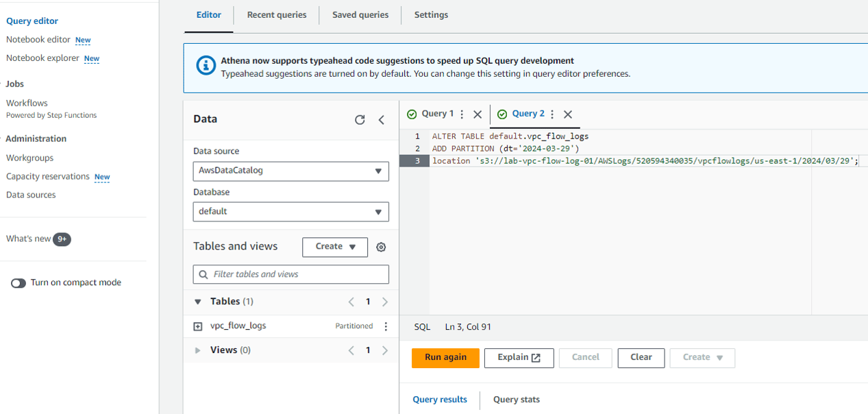Switch to Recent queries tab
The width and height of the screenshot is (868, 414).
[x=277, y=15]
